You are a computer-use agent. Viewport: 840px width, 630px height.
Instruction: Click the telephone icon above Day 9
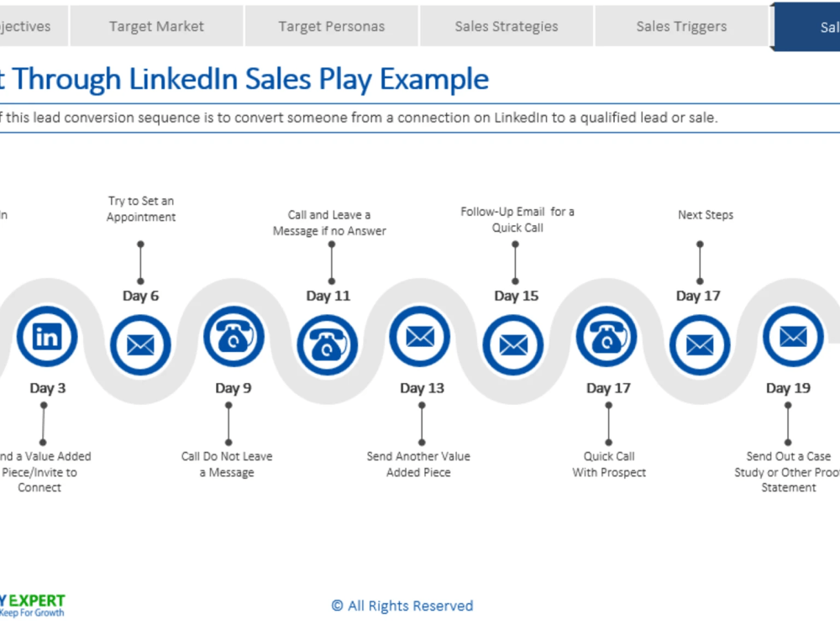click(x=234, y=337)
